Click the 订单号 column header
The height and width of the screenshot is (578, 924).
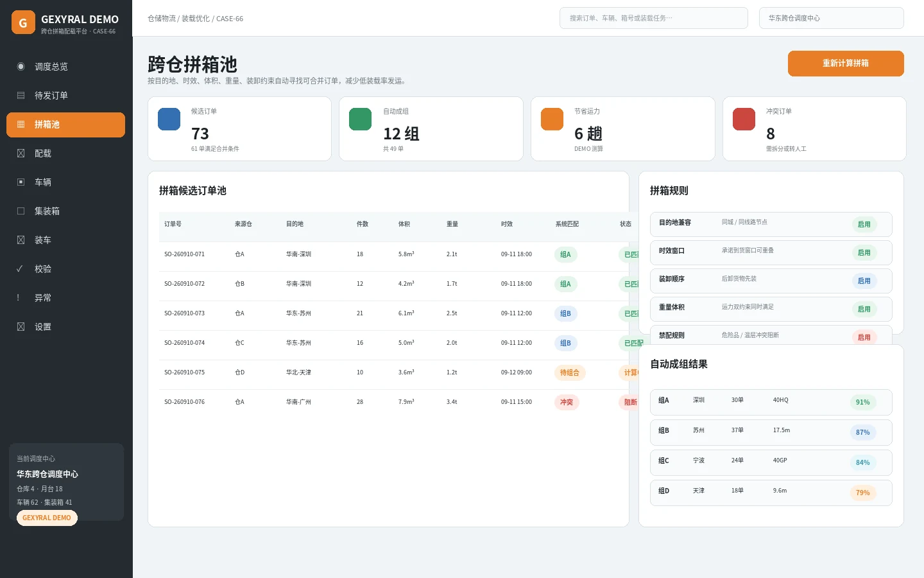[x=173, y=224]
